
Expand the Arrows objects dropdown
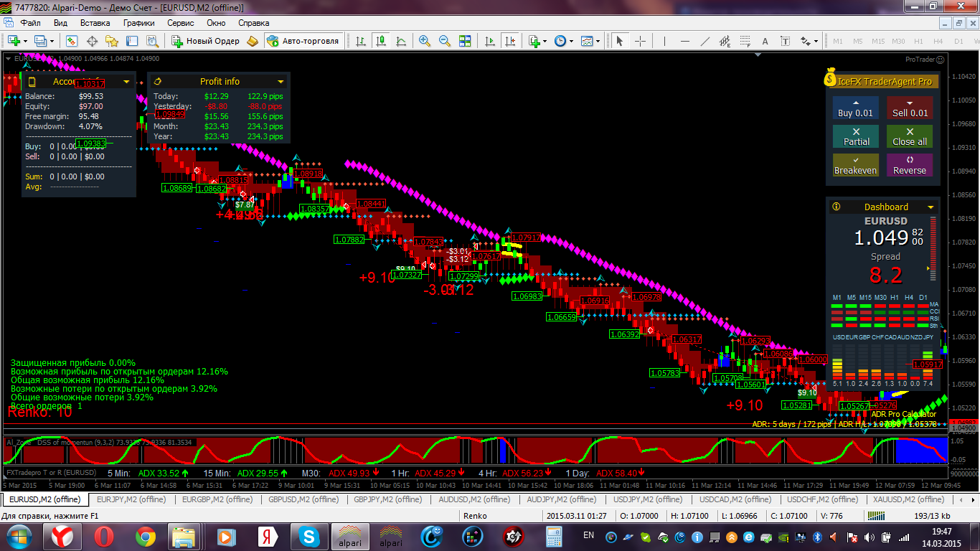[816, 41]
